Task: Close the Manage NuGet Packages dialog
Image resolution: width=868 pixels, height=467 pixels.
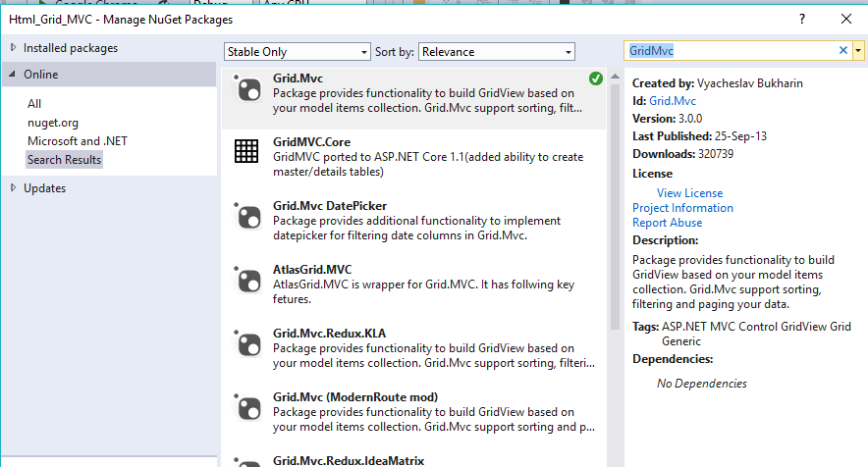Action: 845,19
